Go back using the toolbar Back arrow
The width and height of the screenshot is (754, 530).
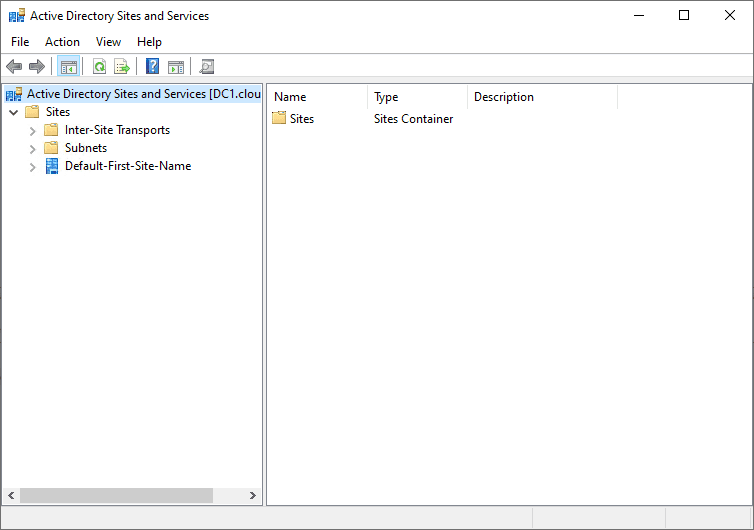14,66
